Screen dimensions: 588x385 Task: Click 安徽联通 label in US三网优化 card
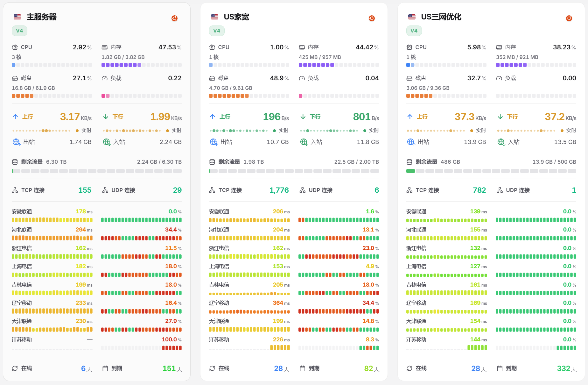pos(416,212)
